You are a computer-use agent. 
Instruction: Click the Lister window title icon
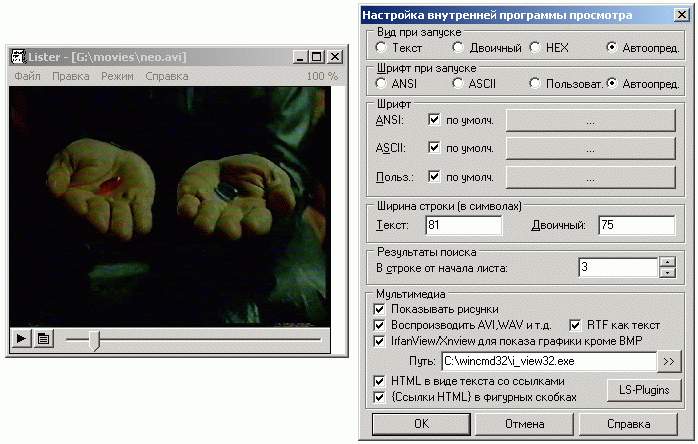point(18,57)
